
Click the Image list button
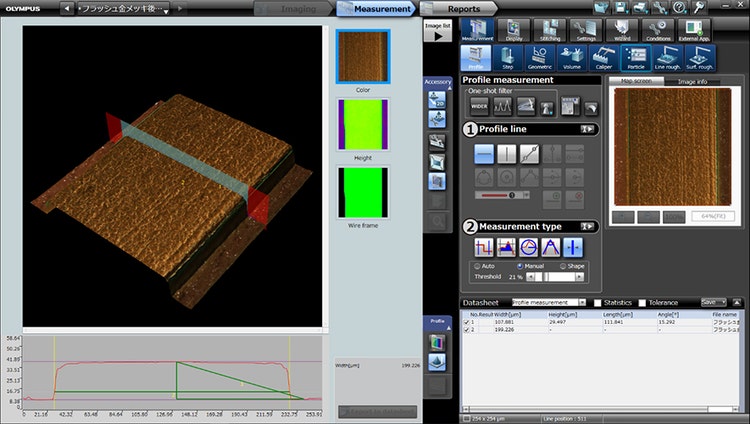[x=437, y=30]
